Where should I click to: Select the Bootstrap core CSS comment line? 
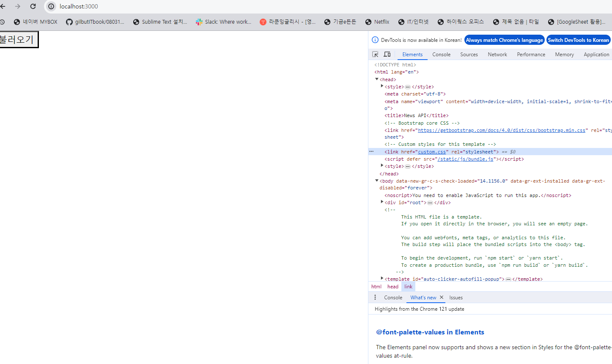422,123
